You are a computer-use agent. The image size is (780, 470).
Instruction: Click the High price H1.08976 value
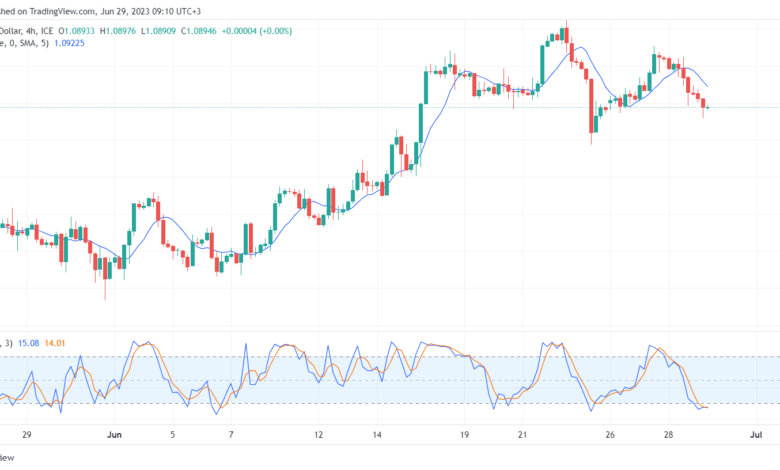point(117,31)
